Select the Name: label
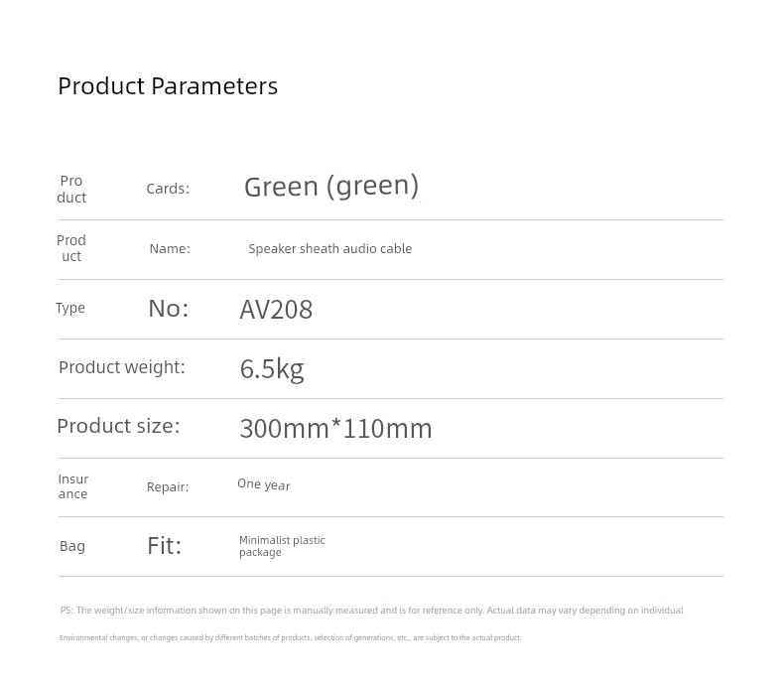The height and width of the screenshot is (681, 784). coord(170,249)
